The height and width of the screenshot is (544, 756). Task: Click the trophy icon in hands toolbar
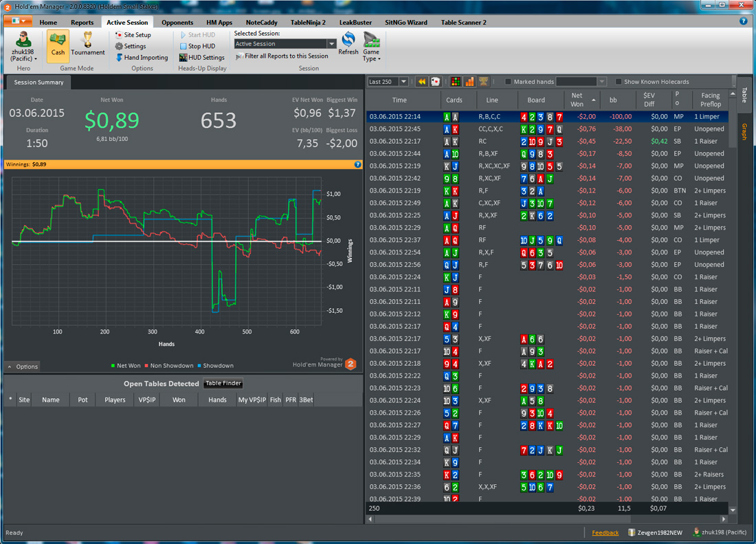[483, 82]
